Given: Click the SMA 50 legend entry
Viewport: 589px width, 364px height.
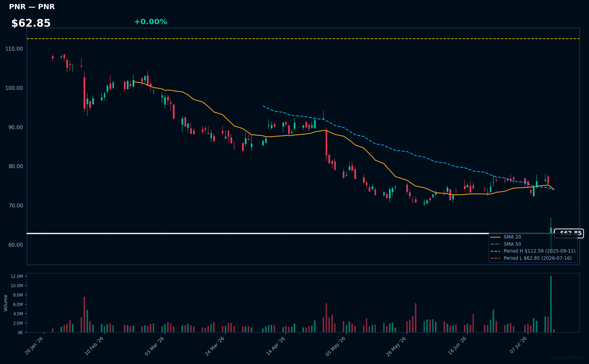Looking at the screenshot, I should (506, 244).
